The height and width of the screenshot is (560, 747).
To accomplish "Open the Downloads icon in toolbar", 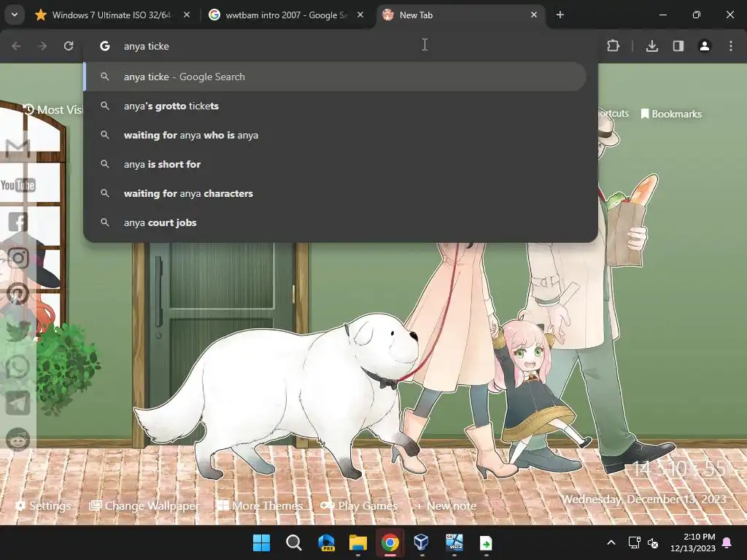I will [x=652, y=46].
